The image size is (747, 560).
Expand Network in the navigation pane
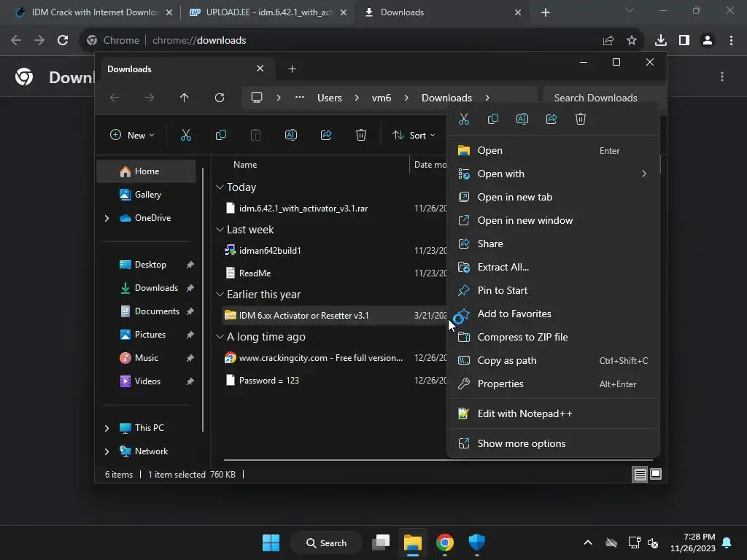coord(107,451)
